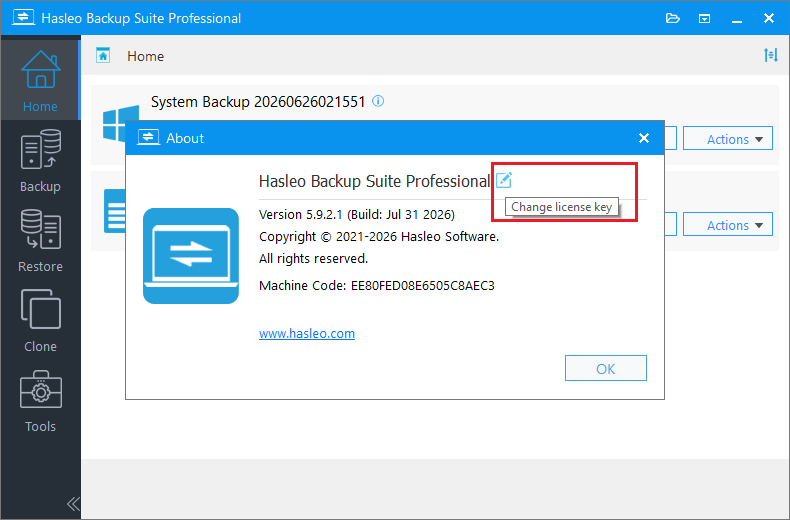790x520 pixels.
Task: Open the www.hasleo.com link
Action: [x=307, y=334]
